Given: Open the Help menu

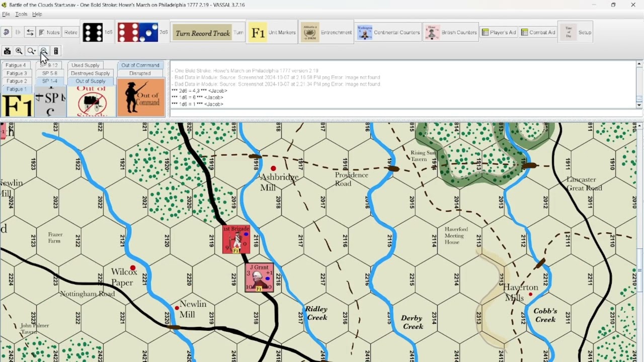Looking at the screenshot, I should (37, 14).
